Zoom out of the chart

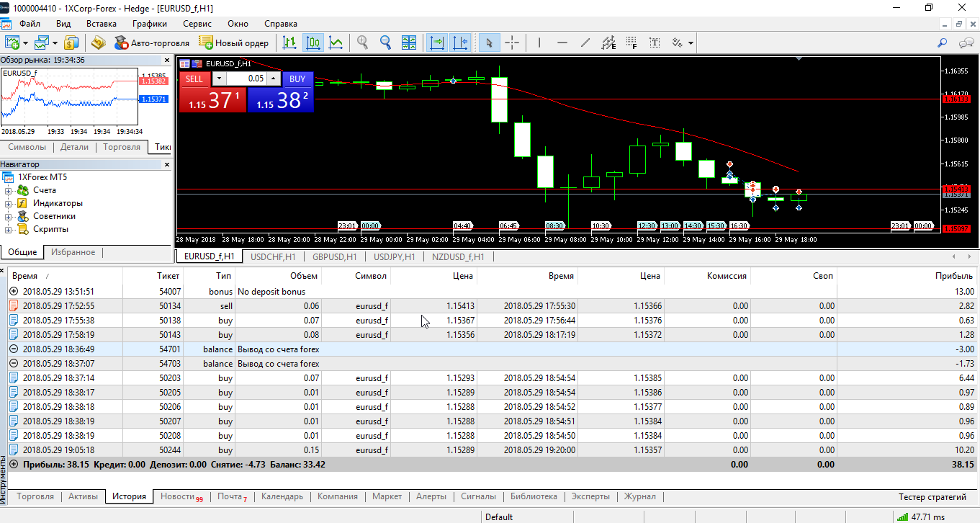pyautogui.click(x=385, y=43)
